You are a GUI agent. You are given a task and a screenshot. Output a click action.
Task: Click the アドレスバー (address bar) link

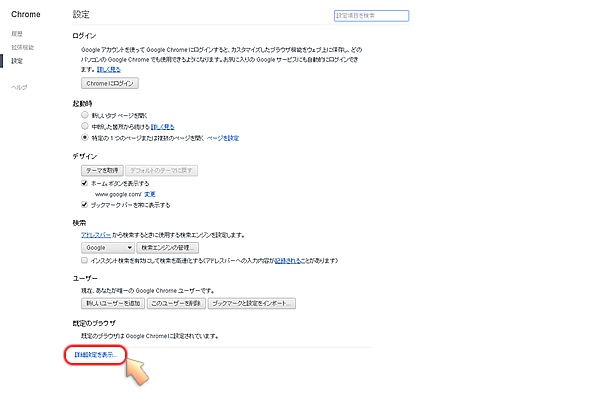(x=96, y=235)
